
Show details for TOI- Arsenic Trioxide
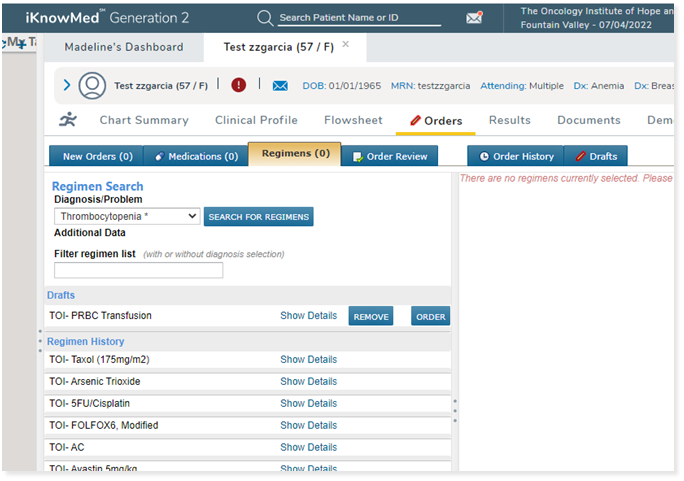tap(308, 381)
